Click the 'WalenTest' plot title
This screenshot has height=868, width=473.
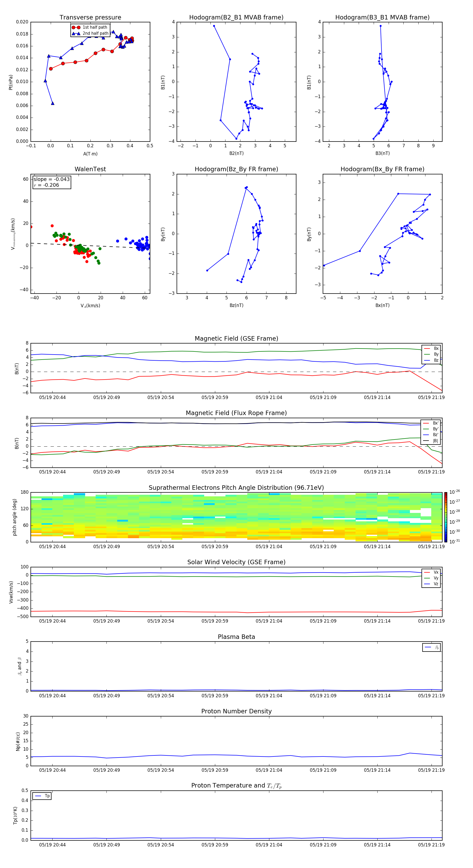90,169
